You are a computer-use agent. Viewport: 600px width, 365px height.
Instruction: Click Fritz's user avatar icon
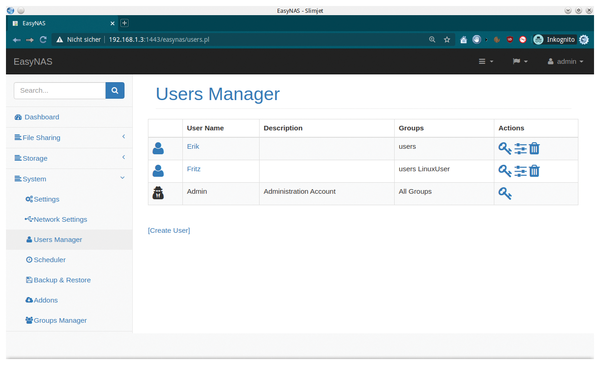pyautogui.click(x=158, y=171)
